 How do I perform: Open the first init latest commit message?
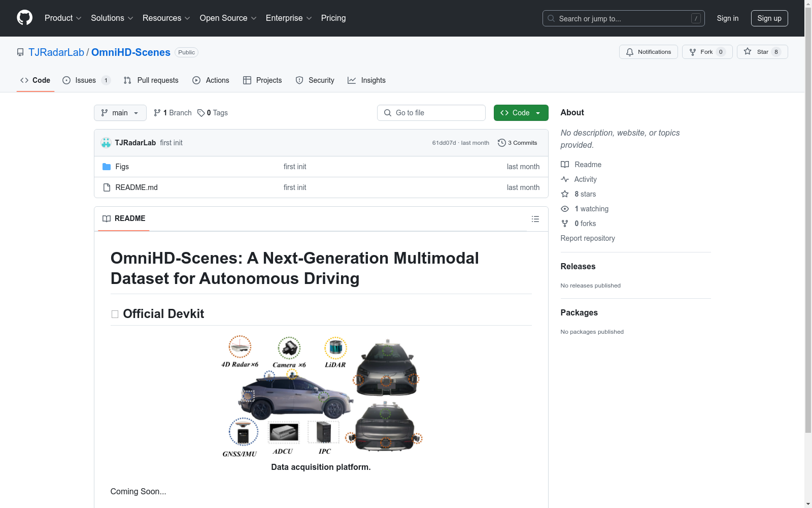171,143
